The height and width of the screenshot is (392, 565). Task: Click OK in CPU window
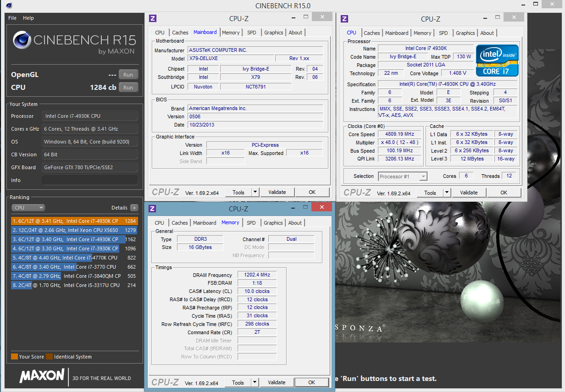tap(504, 193)
